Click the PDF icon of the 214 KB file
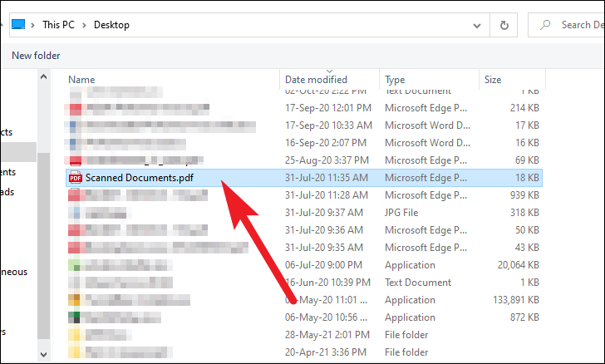The height and width of the screenshot is (364, 605). pos(76,108)
